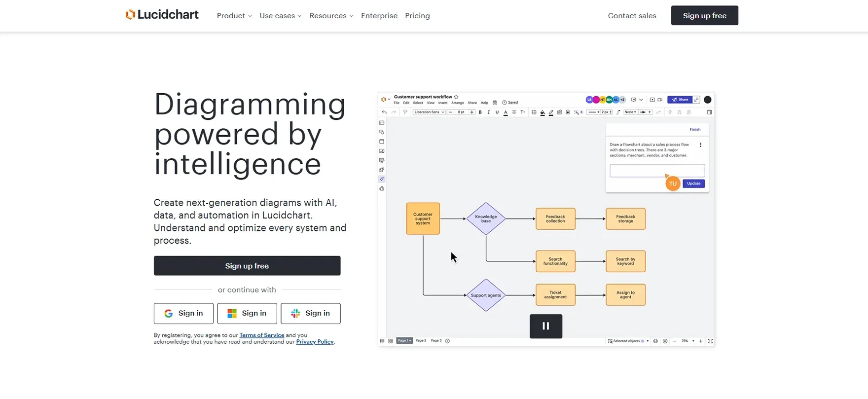Open line style dropdown
This screenshot has width=868, height=399.
[x=593, y=112]
